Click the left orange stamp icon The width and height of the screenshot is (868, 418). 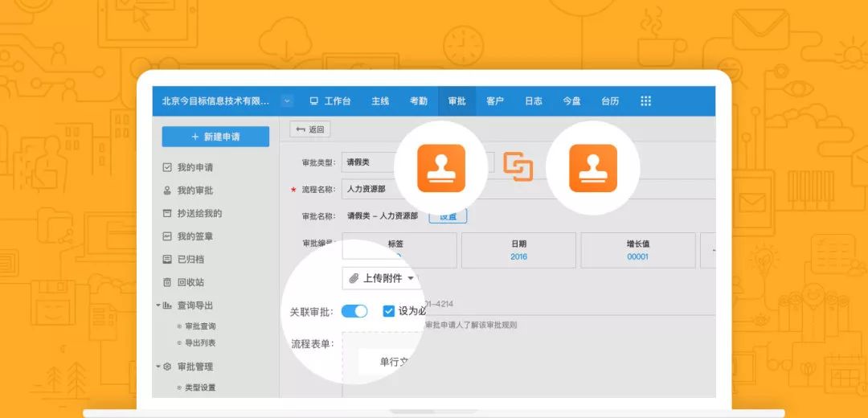click(441, 168)
